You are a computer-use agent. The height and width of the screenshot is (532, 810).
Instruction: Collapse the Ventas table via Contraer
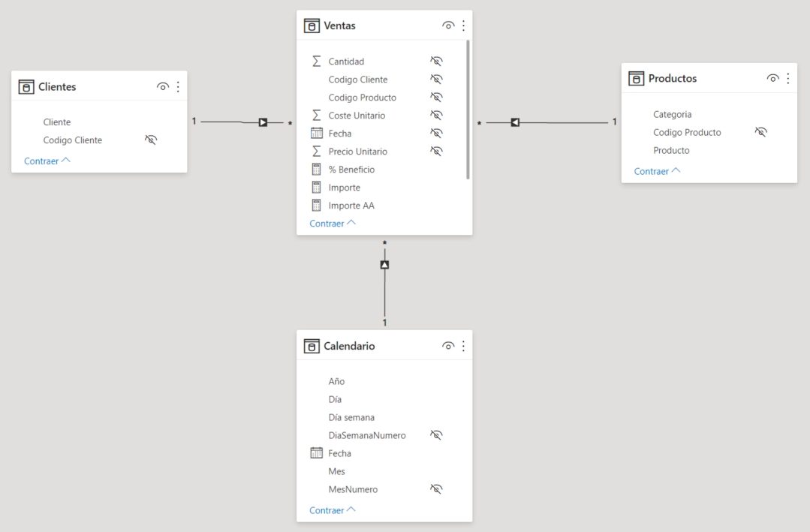pyautogui.click(x=328, y=223)
